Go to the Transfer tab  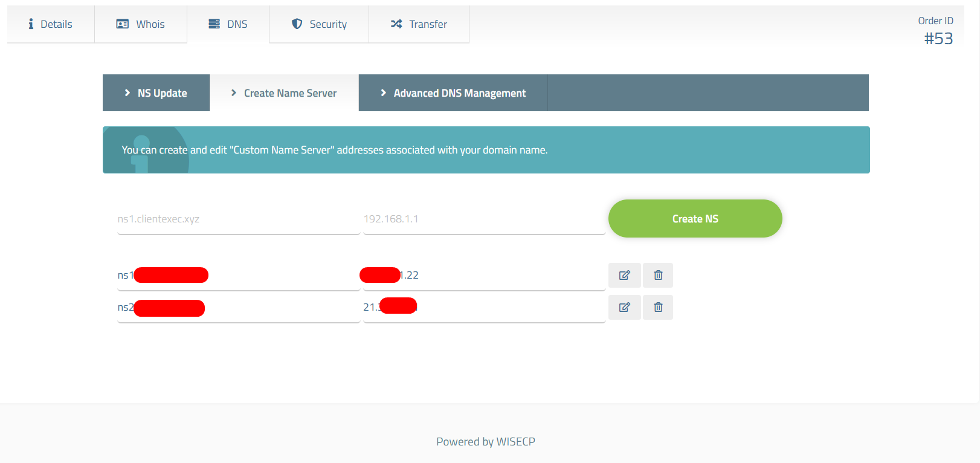pyautogui.click(x=419, y=24)
